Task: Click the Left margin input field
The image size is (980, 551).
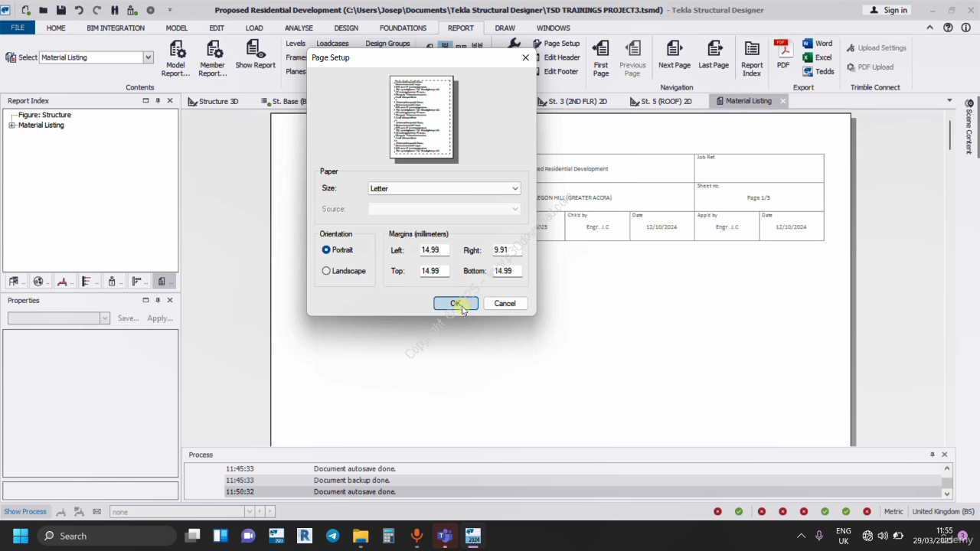Action: (x=433, y=250)
